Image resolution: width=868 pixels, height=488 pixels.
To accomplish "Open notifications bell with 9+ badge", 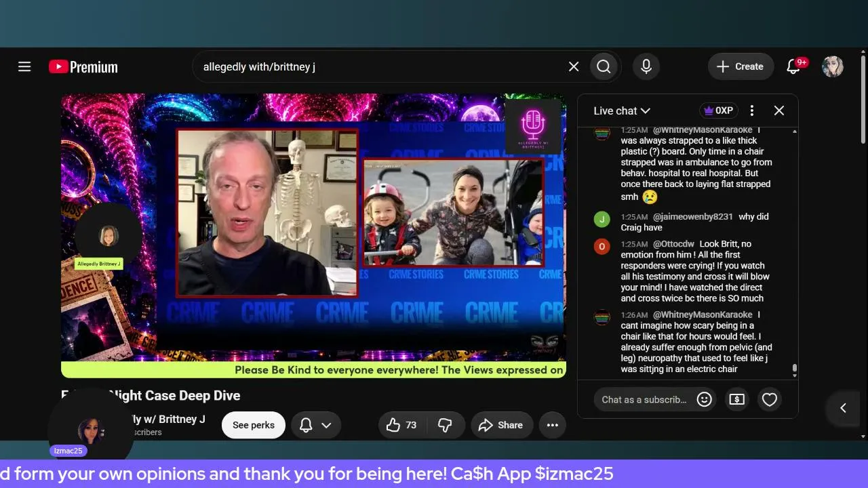I will 794,66.
